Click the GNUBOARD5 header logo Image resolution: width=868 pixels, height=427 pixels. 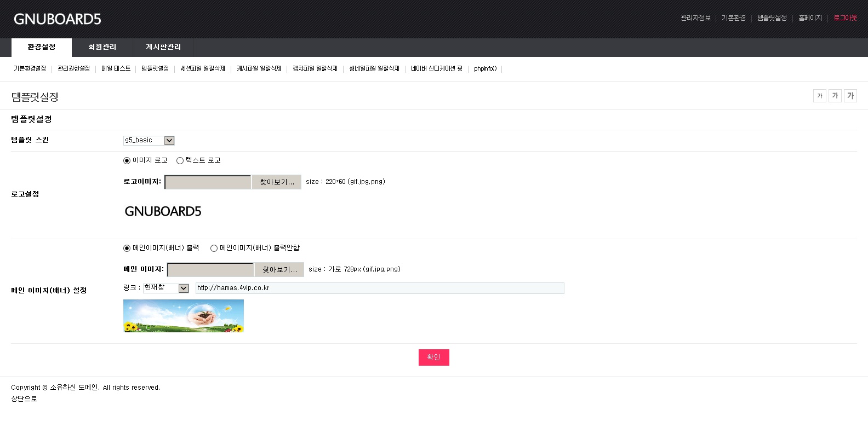click(x=58, y=19)
